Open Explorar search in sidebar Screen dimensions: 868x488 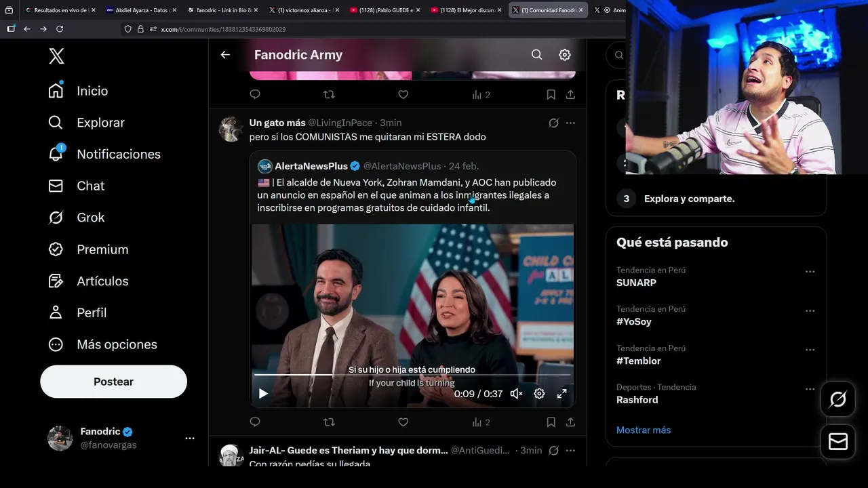pos(86,123)
